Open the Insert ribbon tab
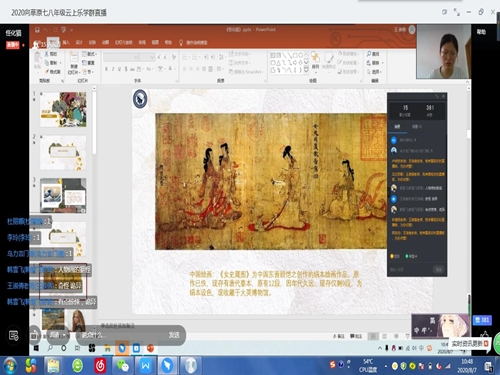Screen dimensions: 500x375 66,42
